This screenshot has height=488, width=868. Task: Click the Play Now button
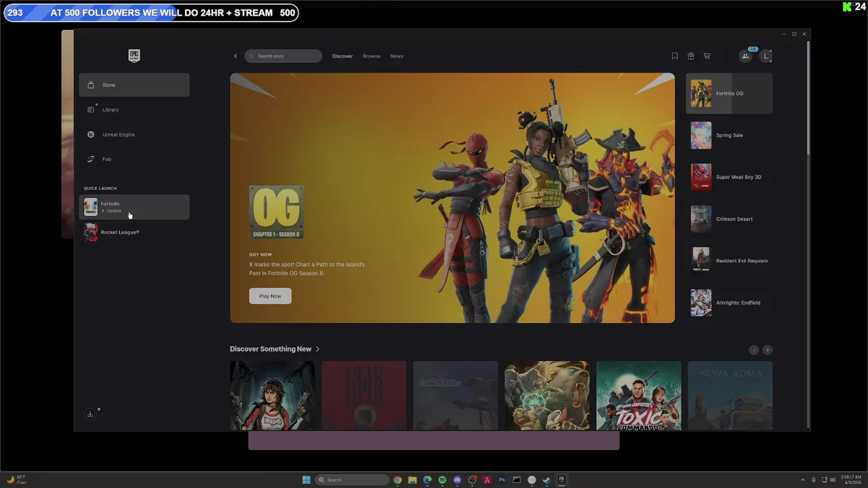point(270,296)
